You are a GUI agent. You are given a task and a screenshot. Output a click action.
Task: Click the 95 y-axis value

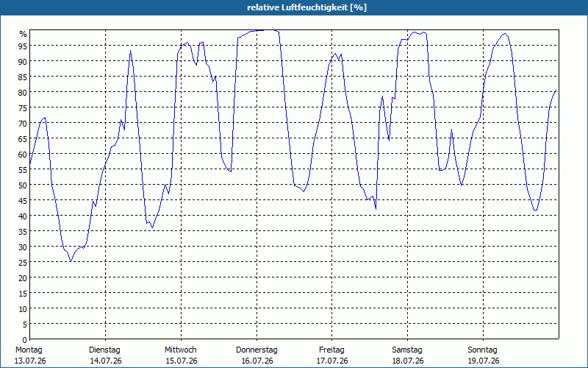(23, 46)
